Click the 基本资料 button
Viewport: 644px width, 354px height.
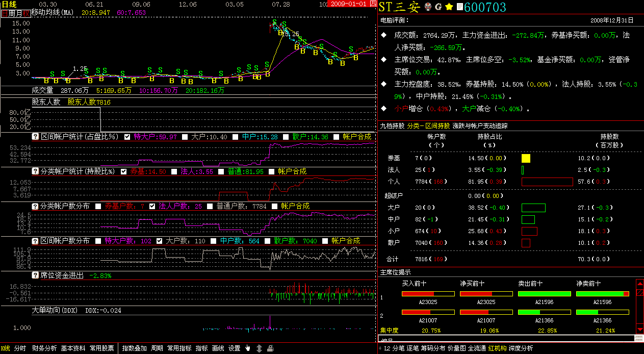tap(73, 348)
